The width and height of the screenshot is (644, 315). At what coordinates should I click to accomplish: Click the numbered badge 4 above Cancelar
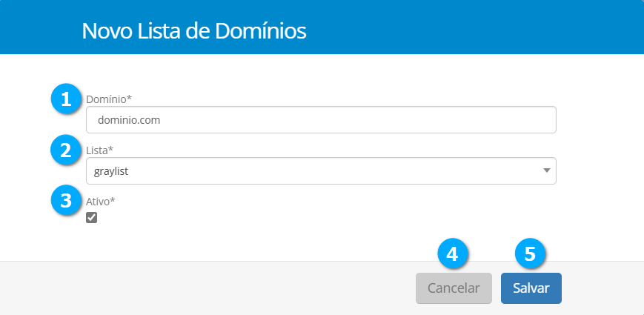tap(454, 253)
